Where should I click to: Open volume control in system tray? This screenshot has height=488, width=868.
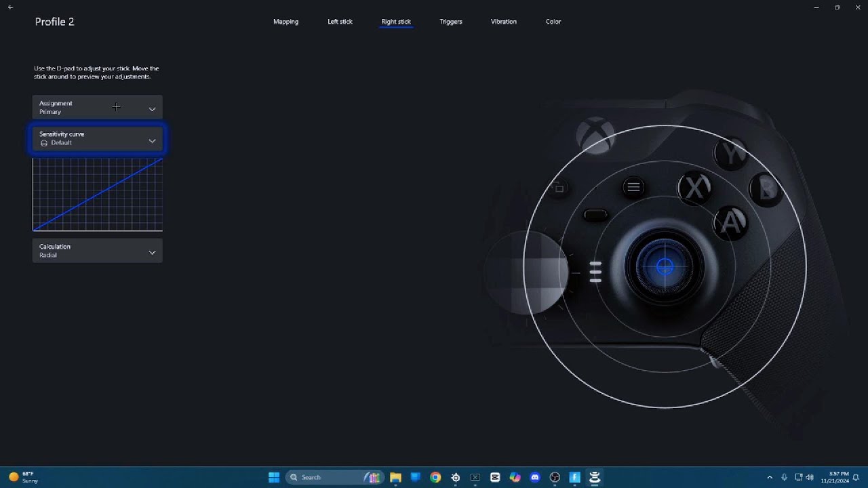pos(809,477)
